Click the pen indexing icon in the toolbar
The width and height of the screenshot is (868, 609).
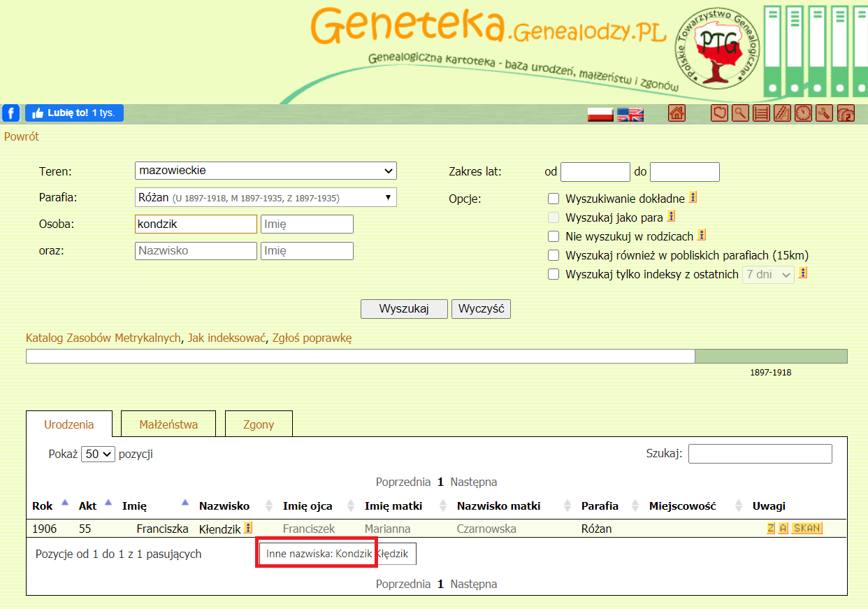(x=782, y=113)
